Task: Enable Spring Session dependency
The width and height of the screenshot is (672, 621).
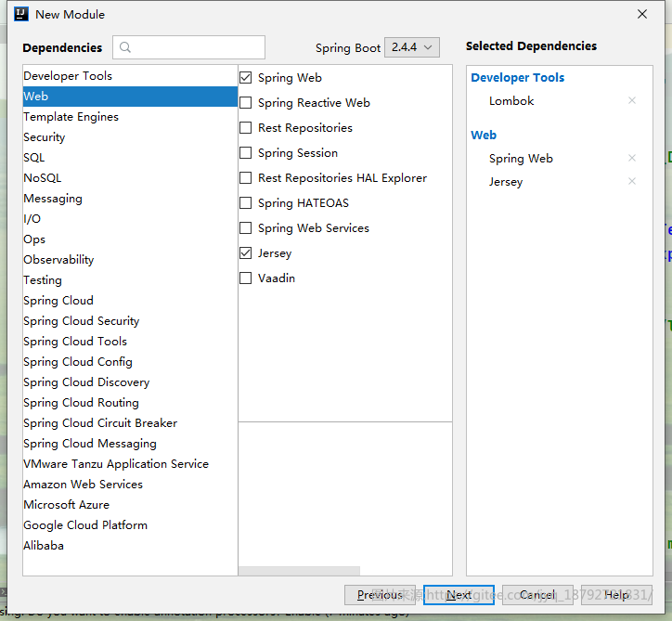Action: (246, 153)
